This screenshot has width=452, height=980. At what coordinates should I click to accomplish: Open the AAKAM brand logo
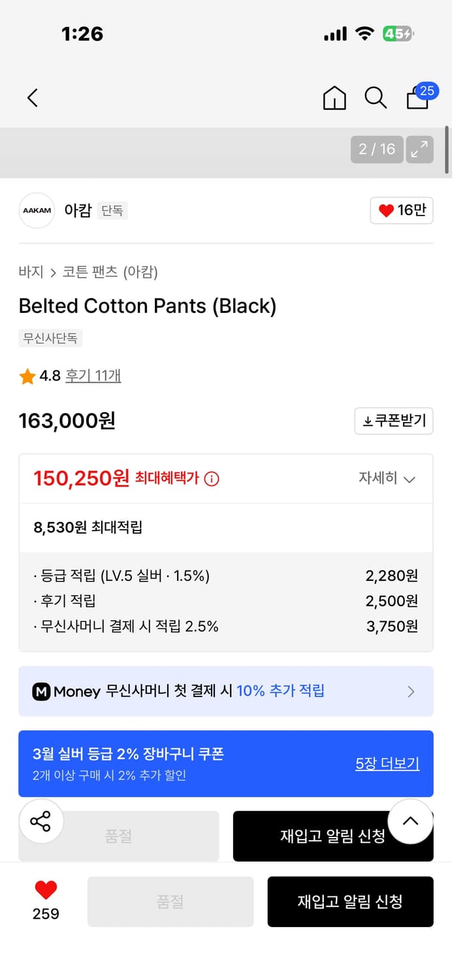[x=36, y=210]
